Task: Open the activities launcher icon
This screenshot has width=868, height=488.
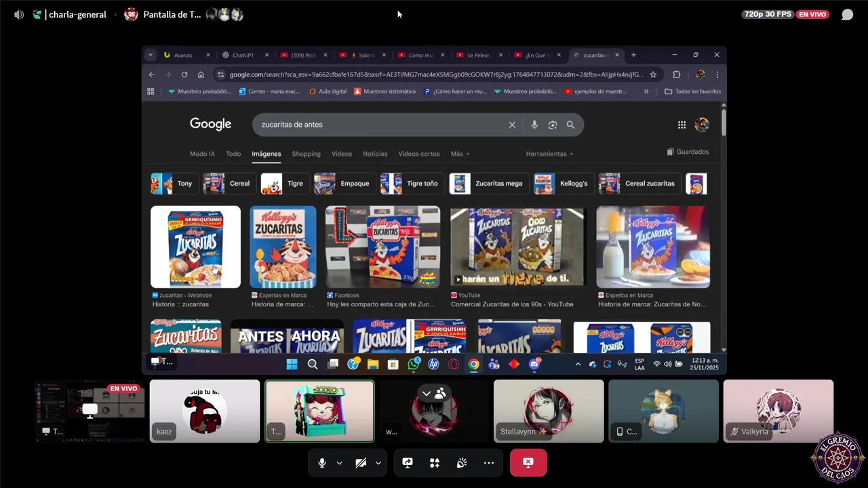Action: click(x=435, y=463)
